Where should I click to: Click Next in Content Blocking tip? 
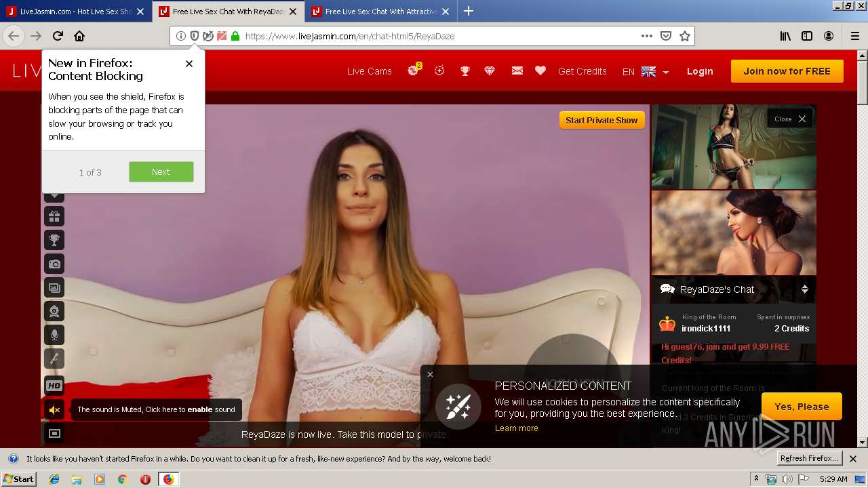point(161,172)
